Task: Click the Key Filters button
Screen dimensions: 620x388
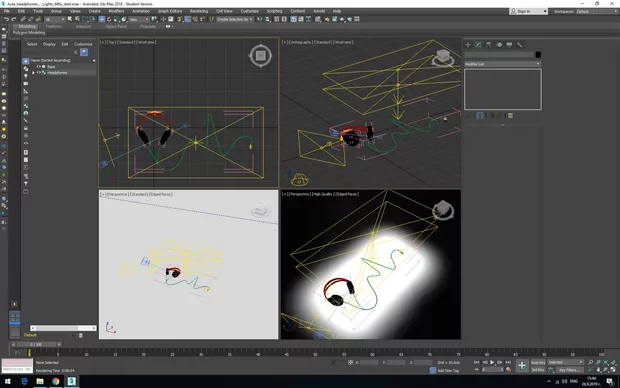Action: pyautogui.click(x=570, y=370)
